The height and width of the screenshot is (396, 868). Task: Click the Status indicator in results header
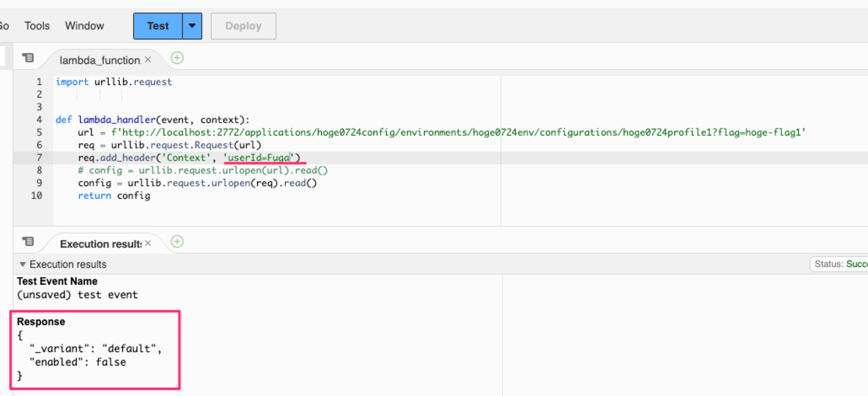[840, 264]
